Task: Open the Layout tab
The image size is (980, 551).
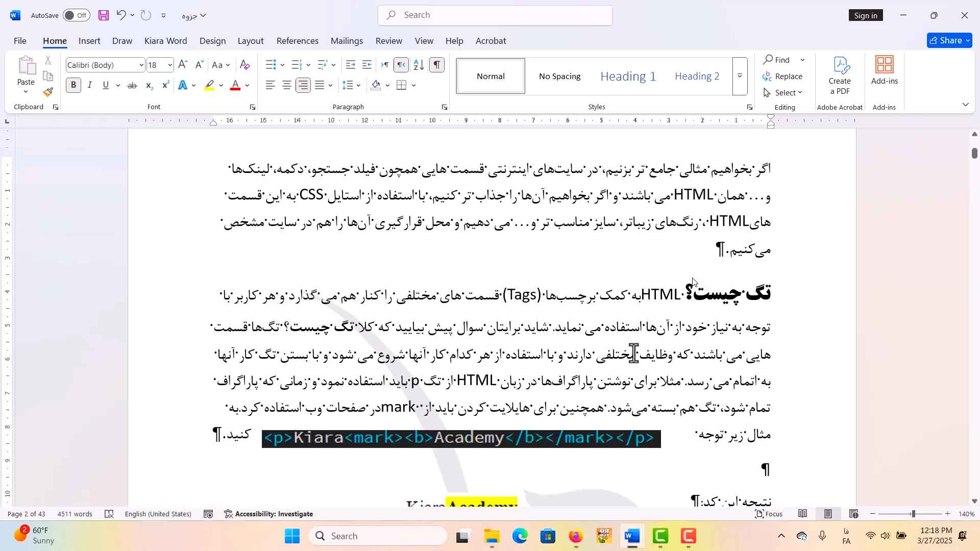Action: [x=251, y=41]
